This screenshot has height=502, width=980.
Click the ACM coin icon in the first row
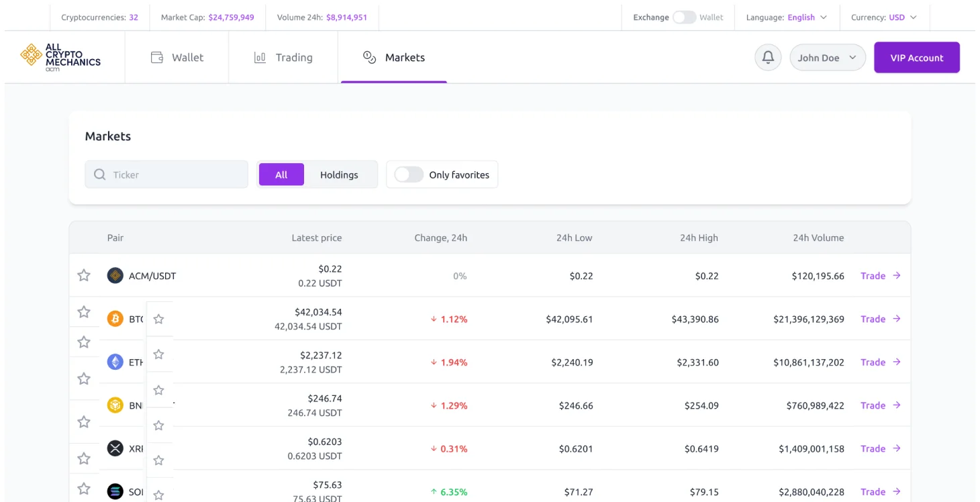(x=115, y=275)
